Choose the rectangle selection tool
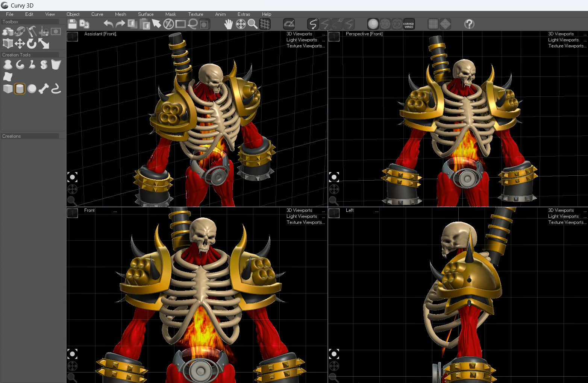Screen dimensions: 588x383 (180, 24)
